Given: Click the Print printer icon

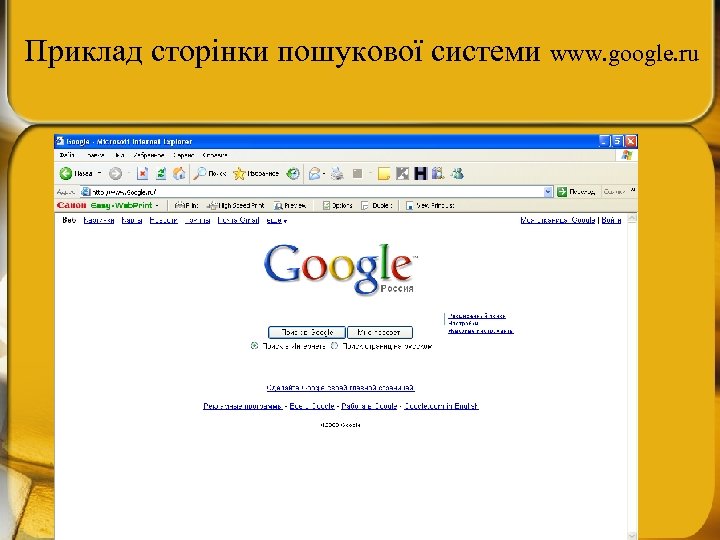Looking at the screenshot, I should coord(338,174).
